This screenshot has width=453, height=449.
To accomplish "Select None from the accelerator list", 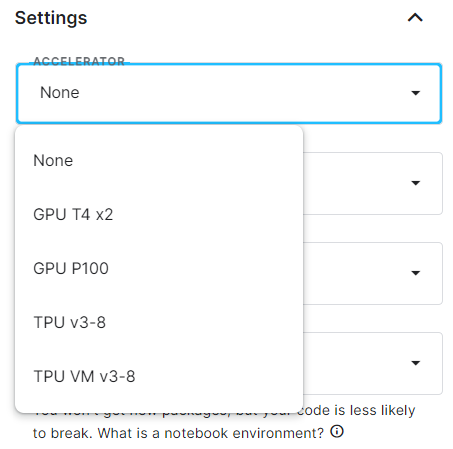I will [159, 161].
